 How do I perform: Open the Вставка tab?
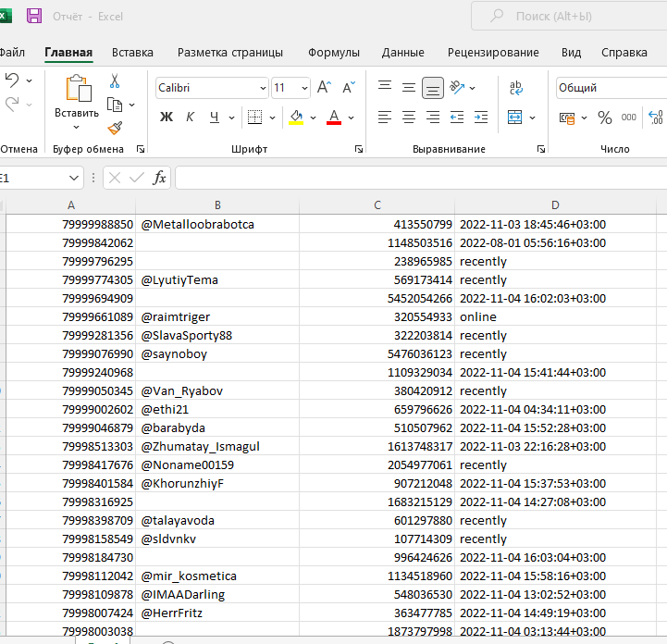point(132,53)
